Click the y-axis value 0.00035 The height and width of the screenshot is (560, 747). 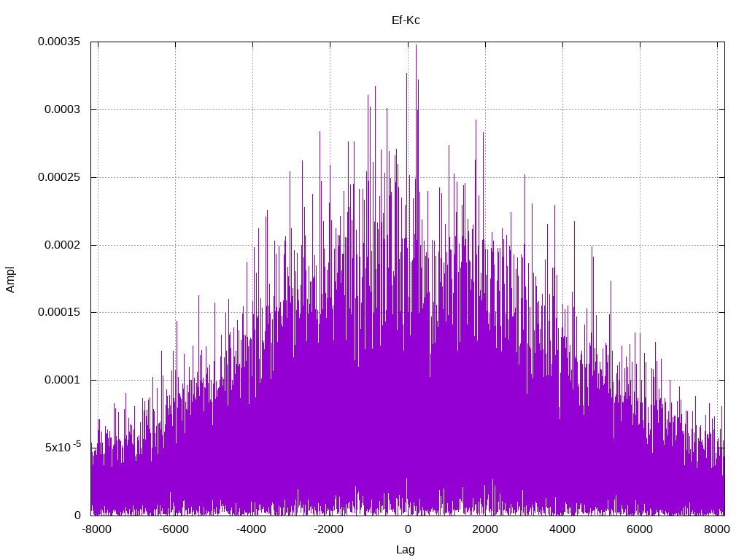click(x=59, y=42)
